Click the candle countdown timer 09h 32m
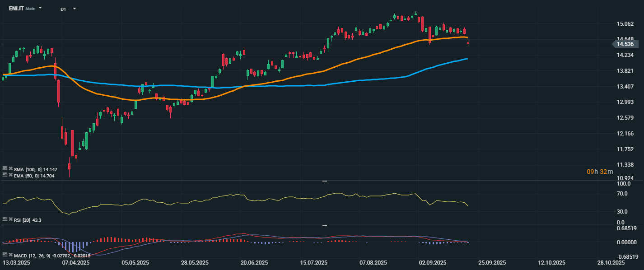The image size is (644, 270). [600, 172]
